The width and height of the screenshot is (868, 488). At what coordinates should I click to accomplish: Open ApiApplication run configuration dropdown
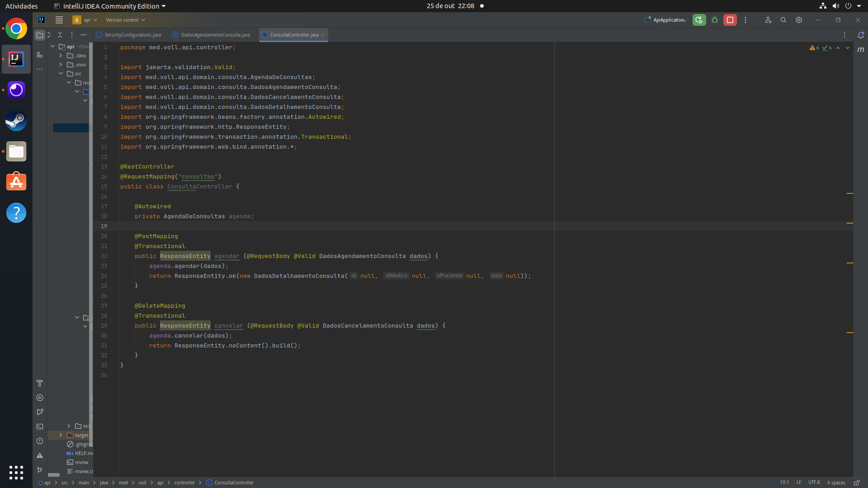pyautogui.click(x=665, y=20)
